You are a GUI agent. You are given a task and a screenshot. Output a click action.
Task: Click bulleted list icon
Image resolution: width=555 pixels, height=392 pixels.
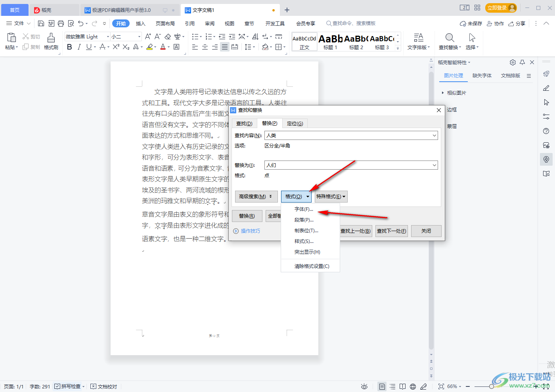pyautogui.click(x=195, y=36)
